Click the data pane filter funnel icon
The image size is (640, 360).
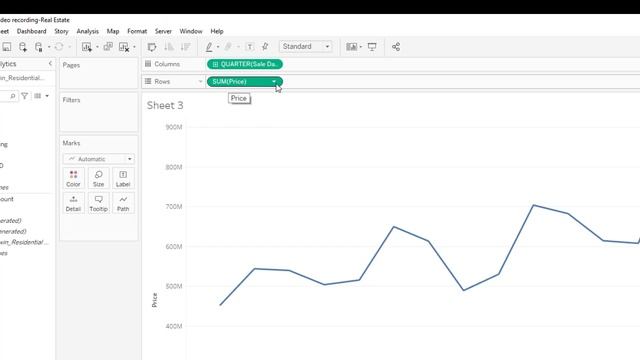24,96
